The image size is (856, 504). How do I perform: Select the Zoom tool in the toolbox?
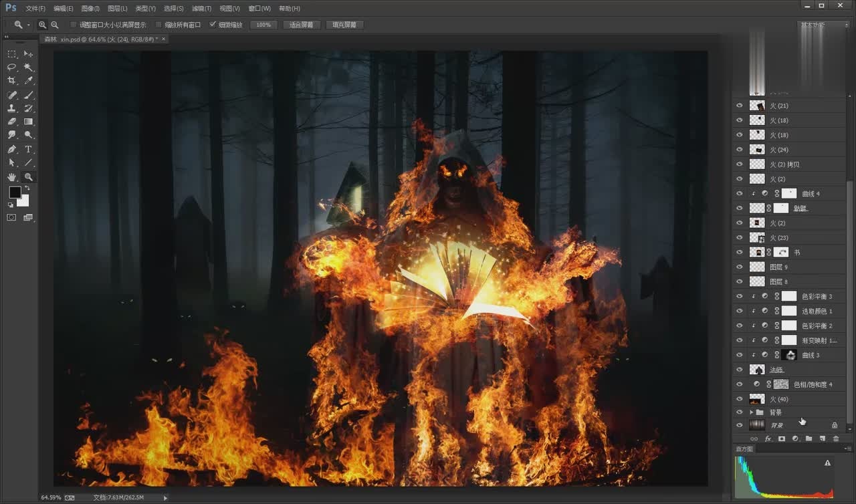[28, 177]
